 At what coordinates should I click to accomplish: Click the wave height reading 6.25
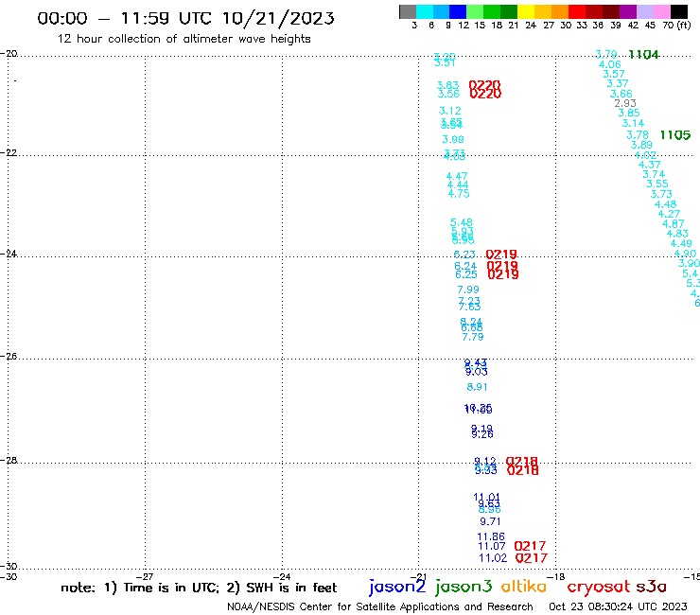coord(466,274)
